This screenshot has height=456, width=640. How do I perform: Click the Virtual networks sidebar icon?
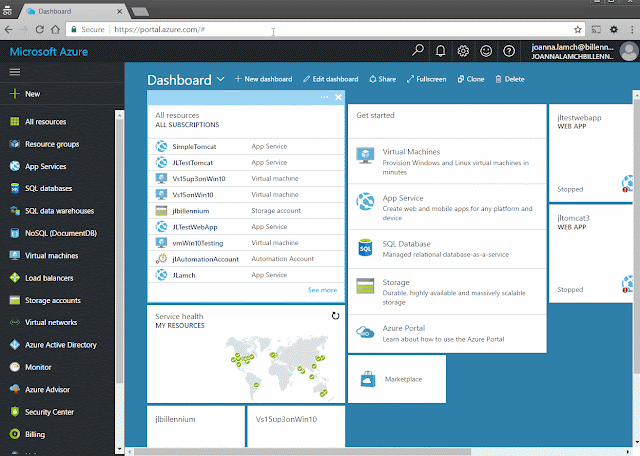(15, 323)
